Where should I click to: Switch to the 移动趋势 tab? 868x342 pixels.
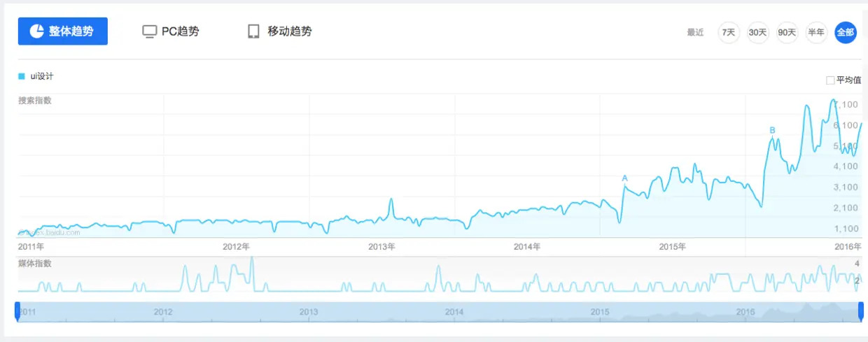279,31
